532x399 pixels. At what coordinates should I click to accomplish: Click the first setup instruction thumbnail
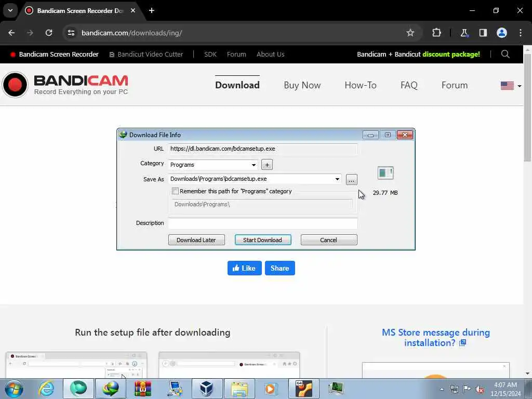[x=76, y=365]
